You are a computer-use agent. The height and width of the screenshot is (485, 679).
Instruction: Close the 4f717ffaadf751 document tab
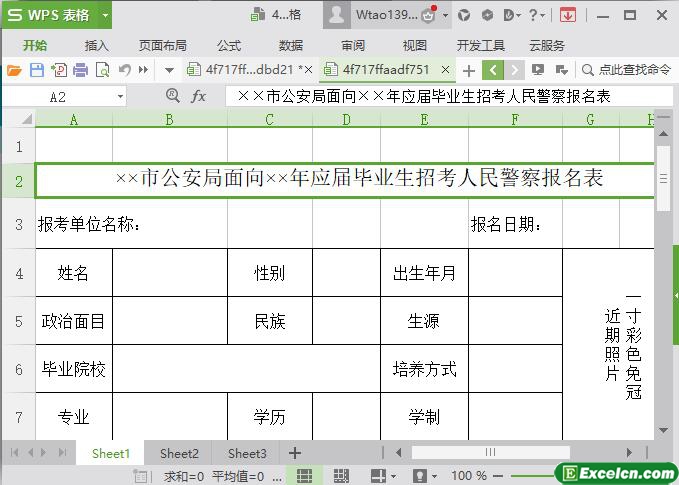[x=445, y=69]
